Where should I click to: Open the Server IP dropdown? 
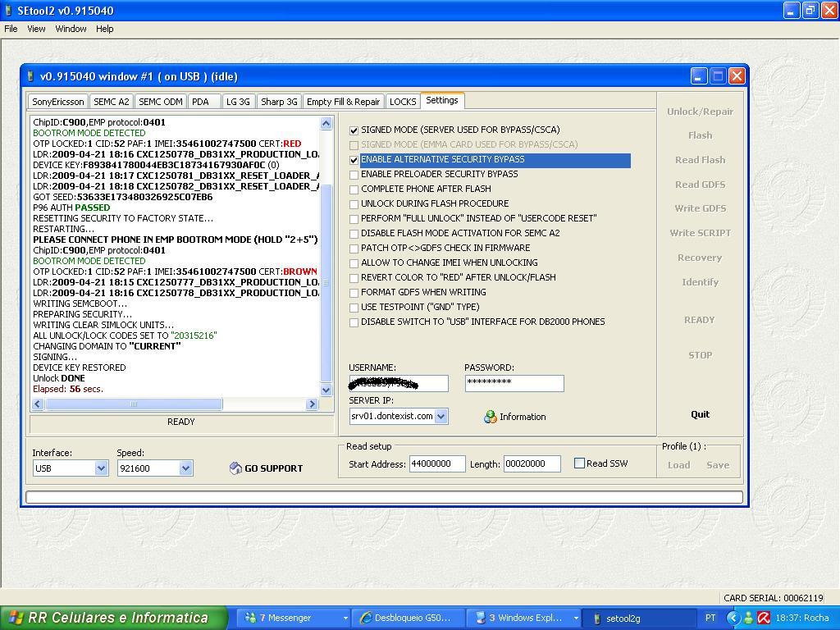click(x=441, y=416)
